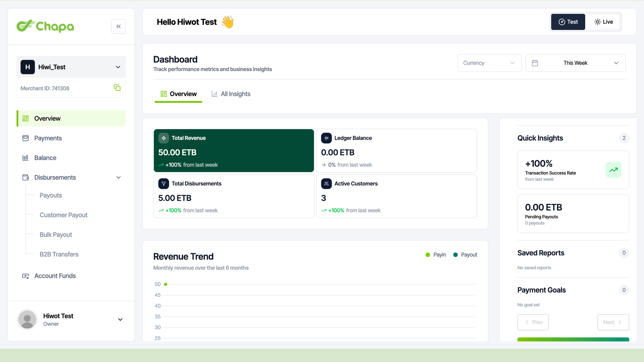Screen dimensions: 644x362
Task: Click the Payments card icon
Action: coord(25,138)
